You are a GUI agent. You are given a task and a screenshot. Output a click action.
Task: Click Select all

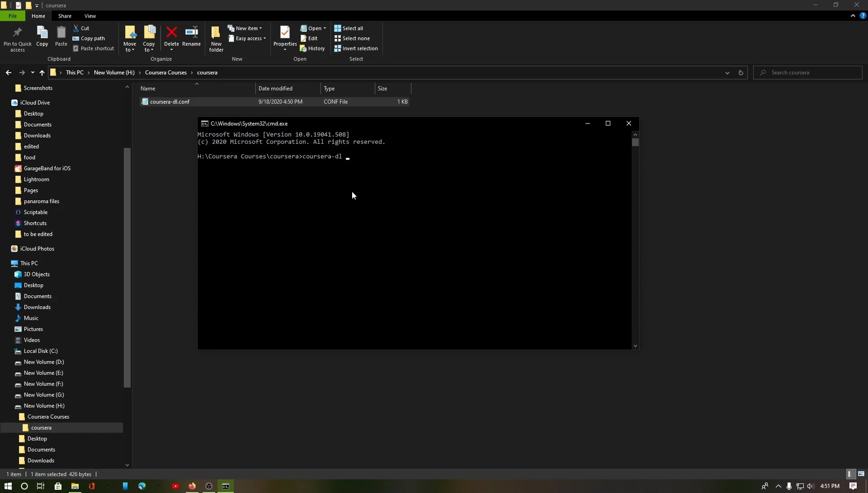tap(349, 28)
